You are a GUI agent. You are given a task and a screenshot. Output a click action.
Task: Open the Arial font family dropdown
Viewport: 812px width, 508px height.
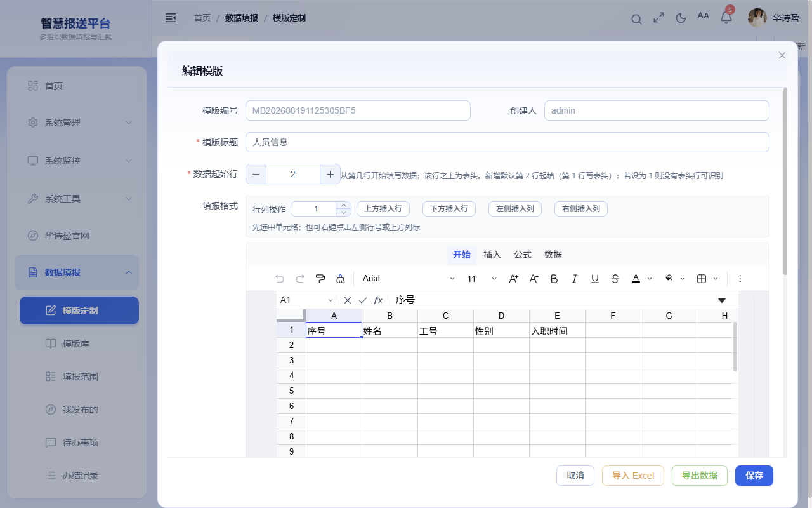409,279
